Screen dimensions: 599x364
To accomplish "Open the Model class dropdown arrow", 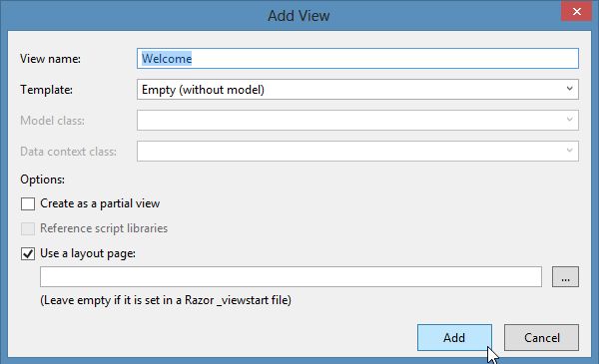I will point(570,120).
